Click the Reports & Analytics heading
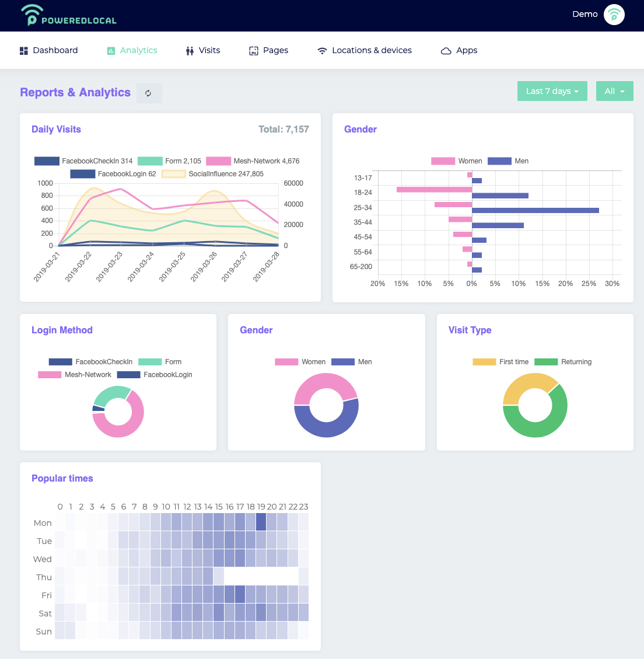The image size is (644, 659). 75,92
